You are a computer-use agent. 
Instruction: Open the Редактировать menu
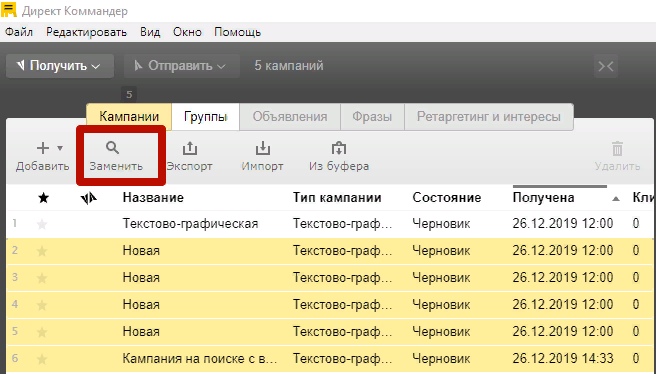click(87, 32)
